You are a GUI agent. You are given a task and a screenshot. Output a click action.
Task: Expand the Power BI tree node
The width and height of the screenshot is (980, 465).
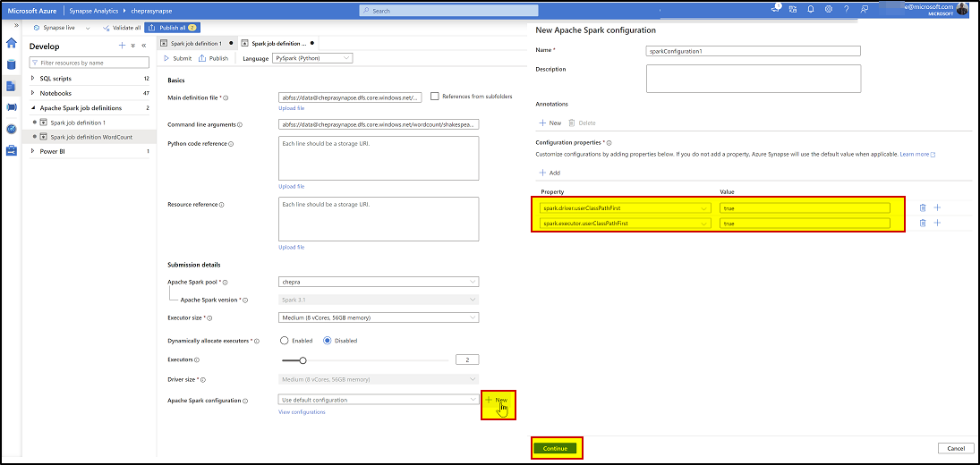(x=33, y=151)
